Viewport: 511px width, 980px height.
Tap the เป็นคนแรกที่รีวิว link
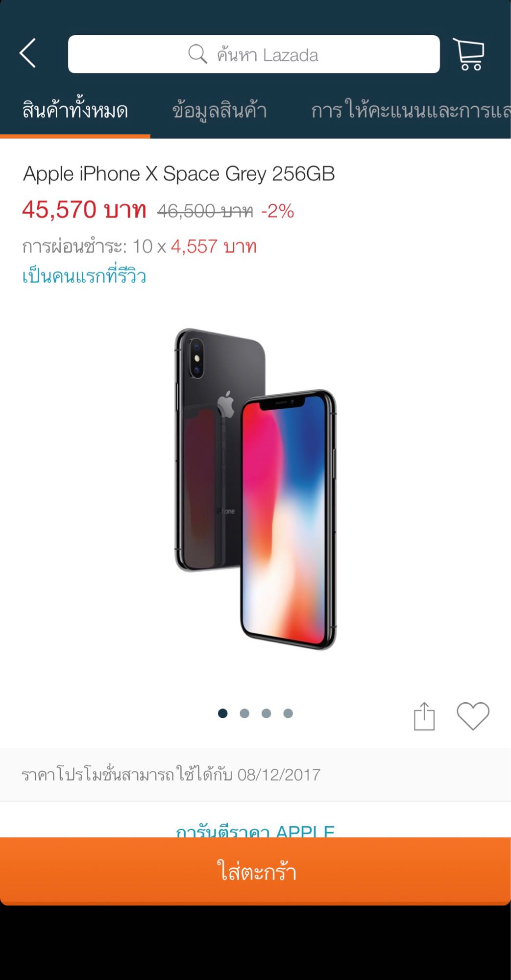(x=84, y=276)
